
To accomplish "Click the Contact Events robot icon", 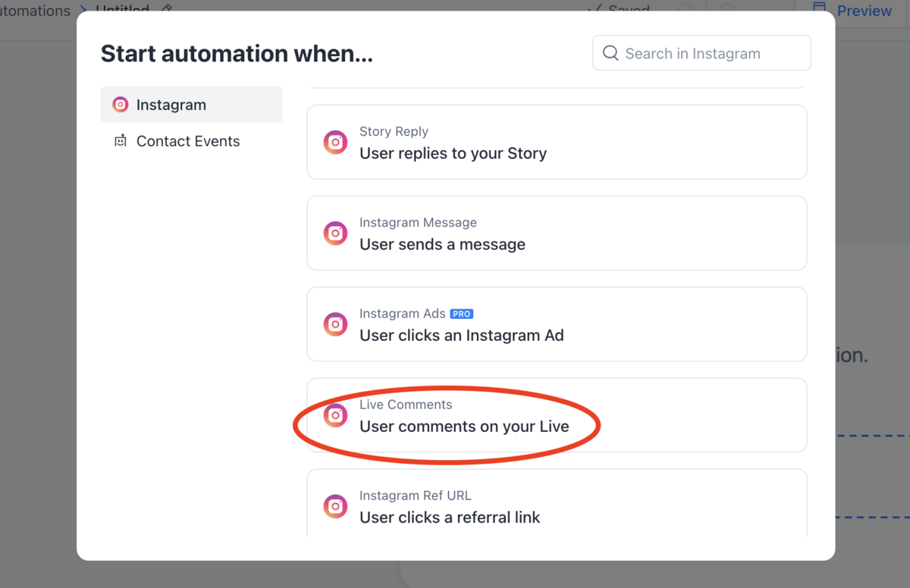I will (120, 141).
